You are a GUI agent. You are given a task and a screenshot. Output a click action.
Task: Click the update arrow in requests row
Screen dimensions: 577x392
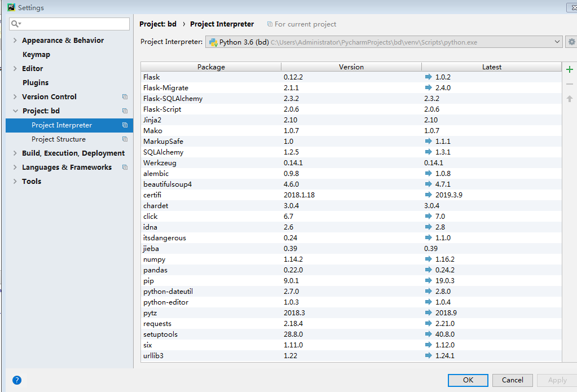tap(428, 323)
